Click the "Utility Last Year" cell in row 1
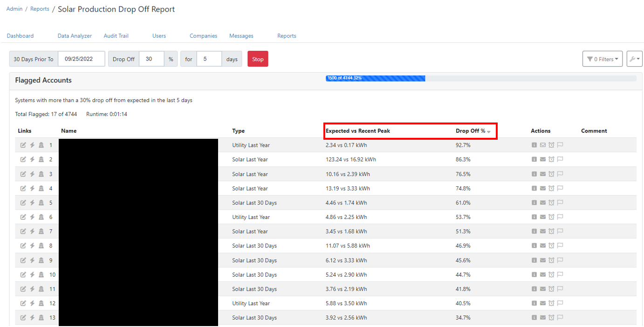Screen dimensions: 644x327 251,145
